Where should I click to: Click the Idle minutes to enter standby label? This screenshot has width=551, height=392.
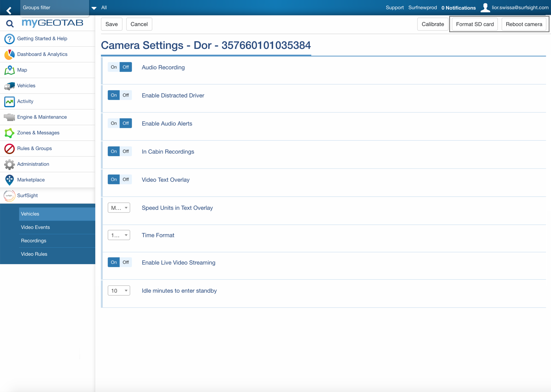[179, 291]
